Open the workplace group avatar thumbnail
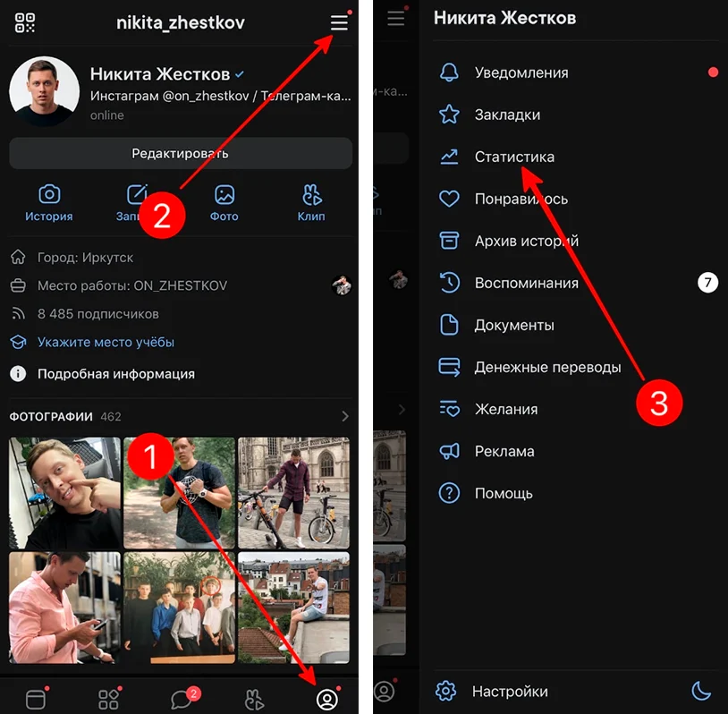 [x=342, y=285]
